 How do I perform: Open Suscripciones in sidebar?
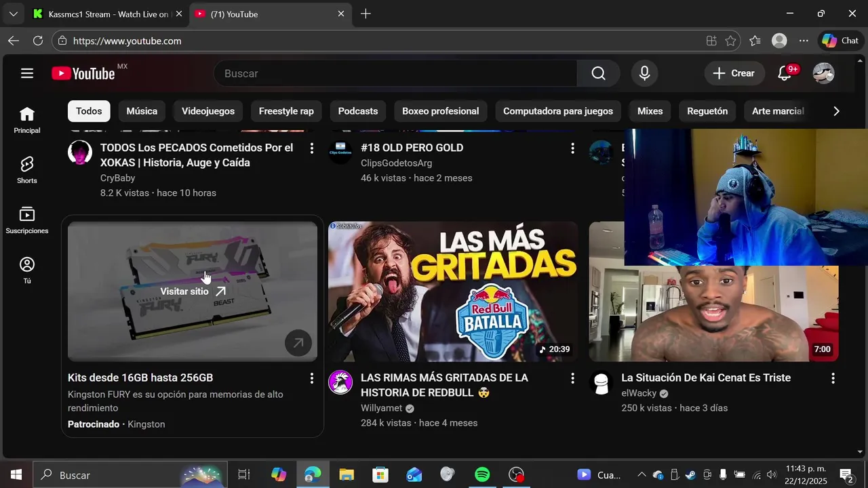(x=27, y=220)
